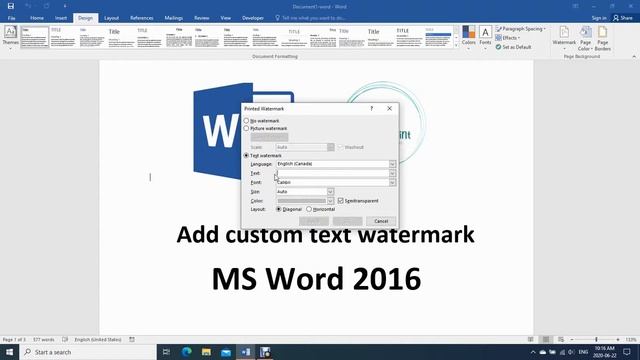Select the first document formatting style thumbnail
The image size is (640, 360).
(35, 37)
